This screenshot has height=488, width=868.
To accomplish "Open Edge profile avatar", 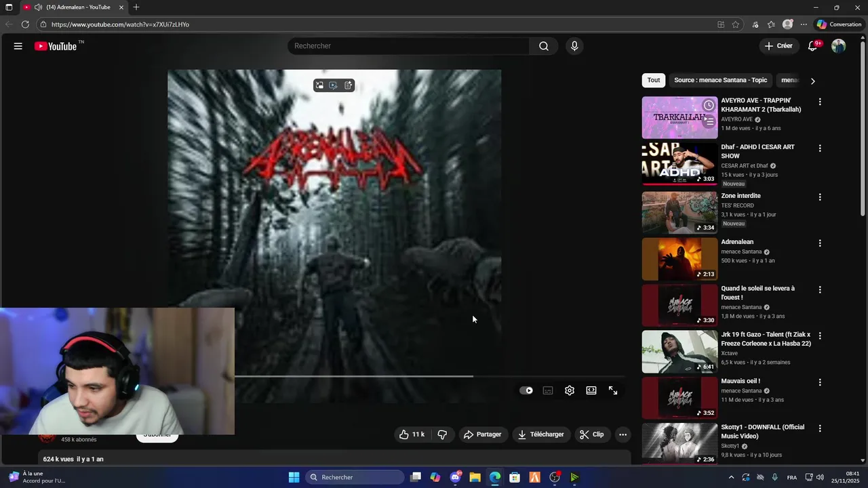I will (787, 24).
